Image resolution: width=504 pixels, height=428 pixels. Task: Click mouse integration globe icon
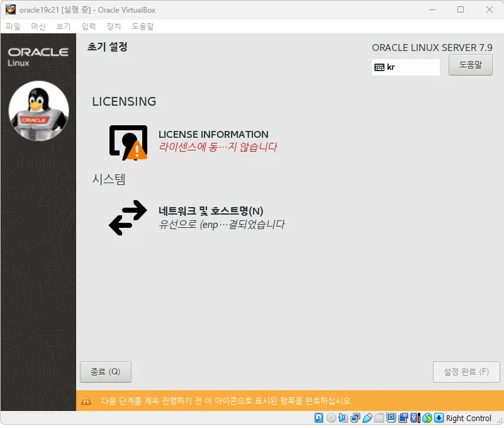coord(427,418)
